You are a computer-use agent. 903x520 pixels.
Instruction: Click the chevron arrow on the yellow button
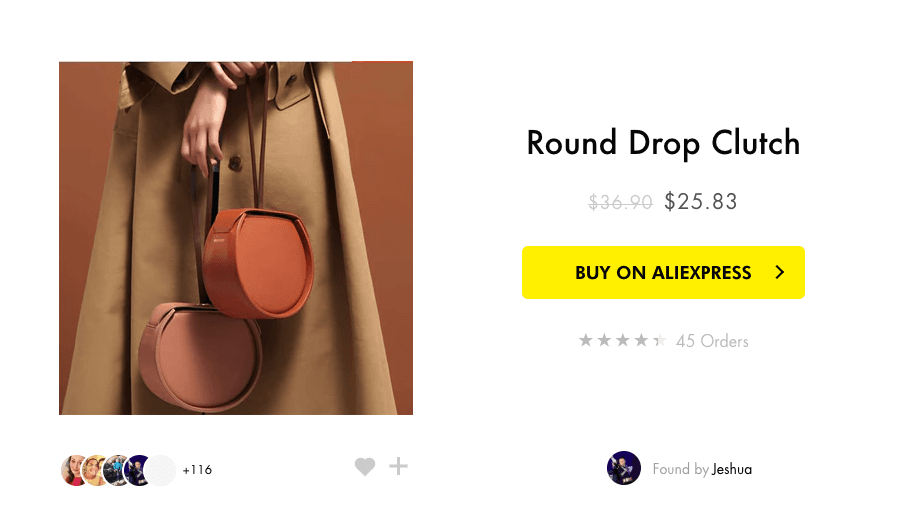pos(780,272)
